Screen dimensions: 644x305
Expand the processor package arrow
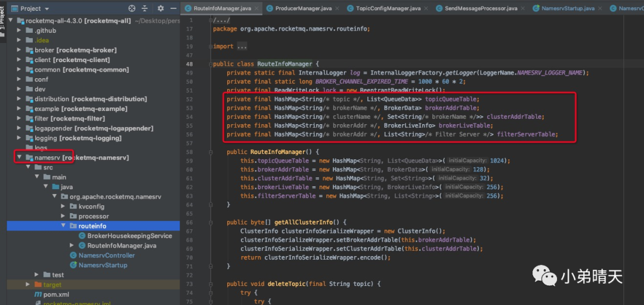[63, 216]
